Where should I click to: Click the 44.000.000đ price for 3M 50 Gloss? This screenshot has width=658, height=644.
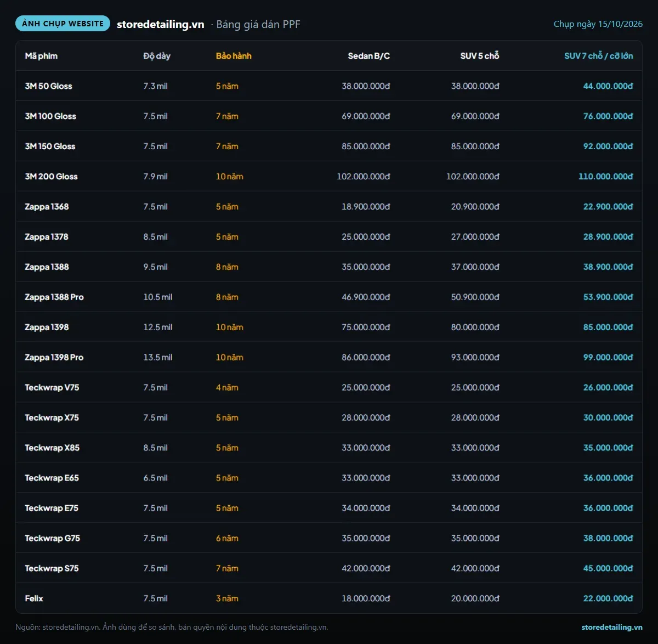(608, 86)
